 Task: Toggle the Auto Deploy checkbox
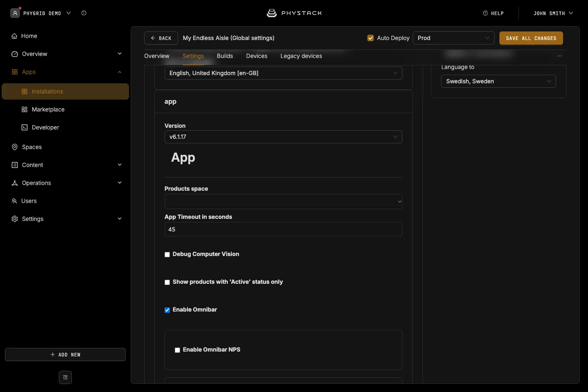click(371, 38)
